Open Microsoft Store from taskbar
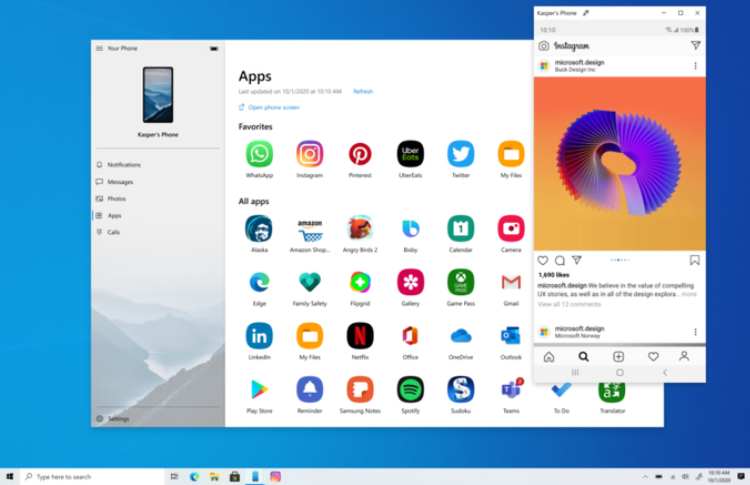The width and height of the screenshot is (750, 485). point(234,476)
